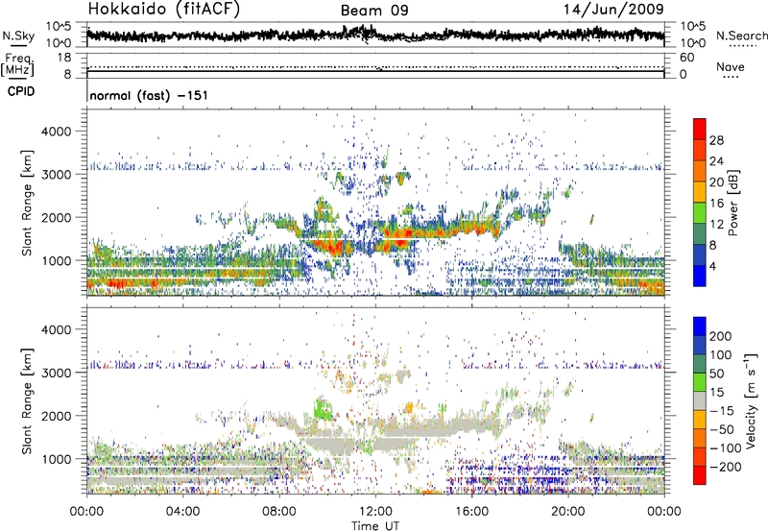Click the light green 12–16 dB Power swatch

[700, 212]
